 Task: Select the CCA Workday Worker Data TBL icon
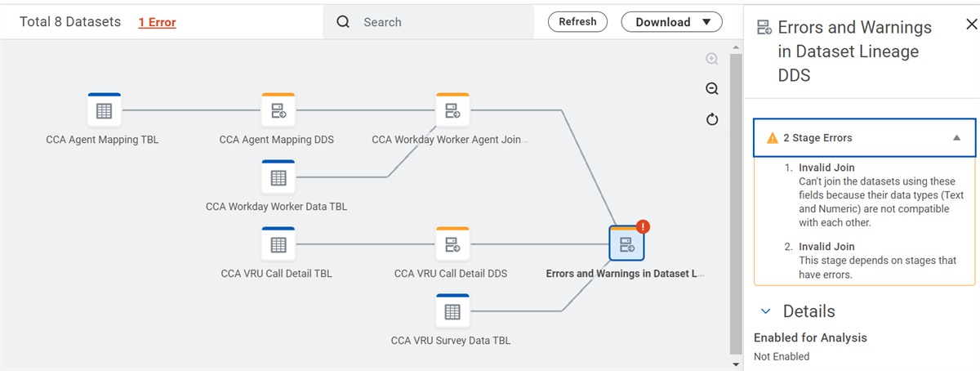278,177
